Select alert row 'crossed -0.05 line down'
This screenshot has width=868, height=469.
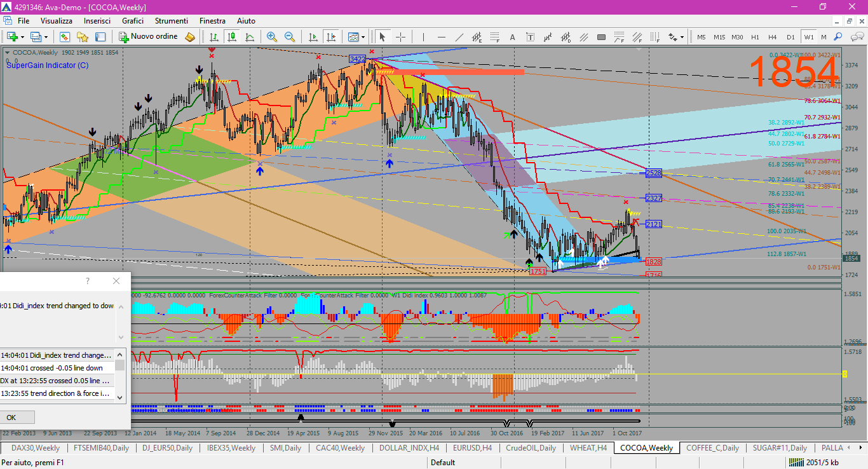point(57,368)
